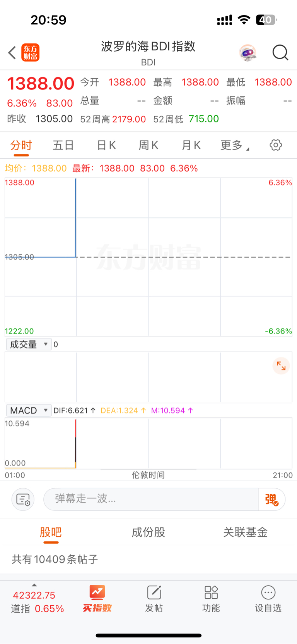Expand the 更多 chart period dropdown
The height and width of the screenshot is (644, 297).
[234, 145]
